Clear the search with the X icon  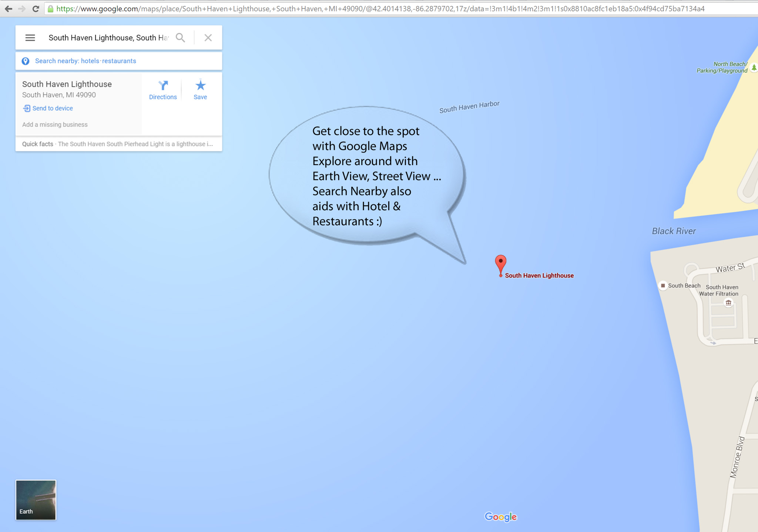point(208,38)
